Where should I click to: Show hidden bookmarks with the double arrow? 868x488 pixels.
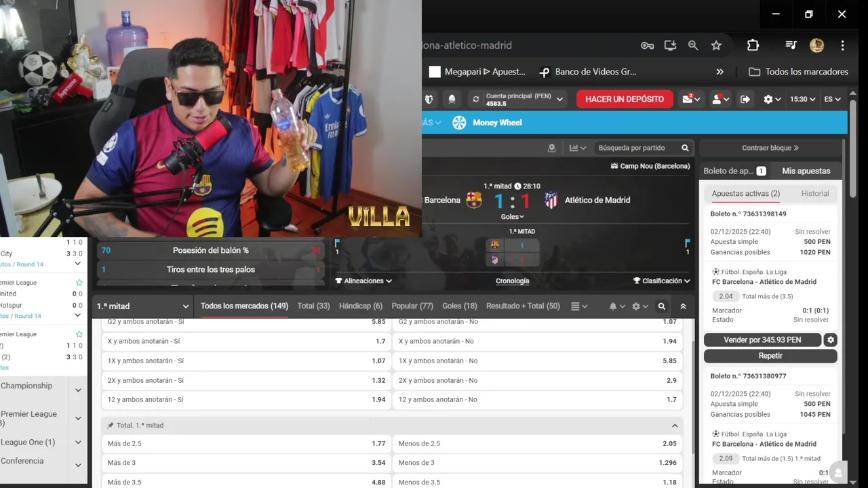(720, 72)
